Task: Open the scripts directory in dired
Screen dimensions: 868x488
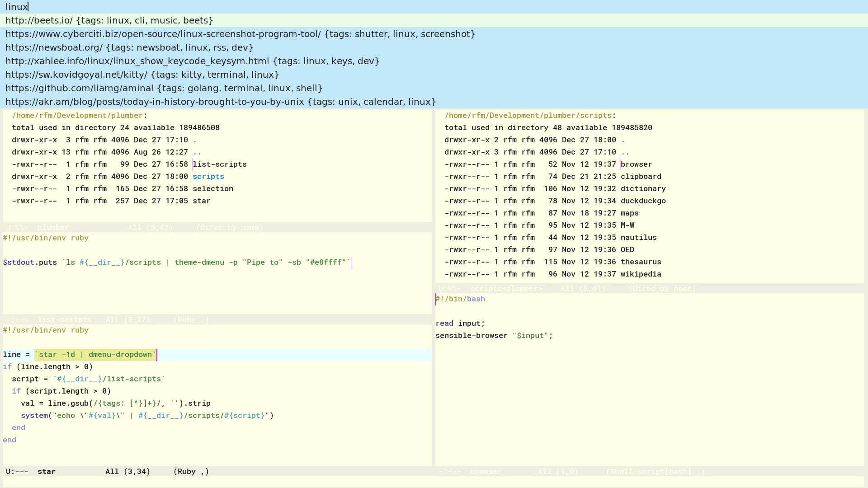Action: (208, 177)
